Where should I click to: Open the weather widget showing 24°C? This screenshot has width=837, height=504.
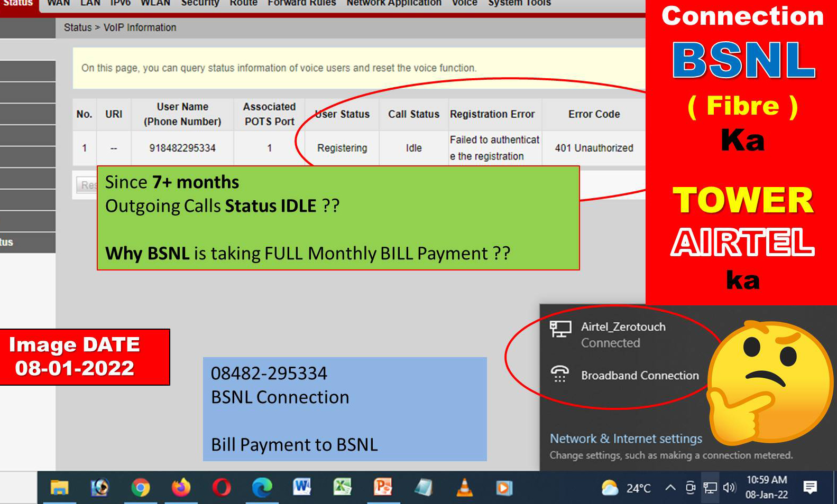[626, 488]
